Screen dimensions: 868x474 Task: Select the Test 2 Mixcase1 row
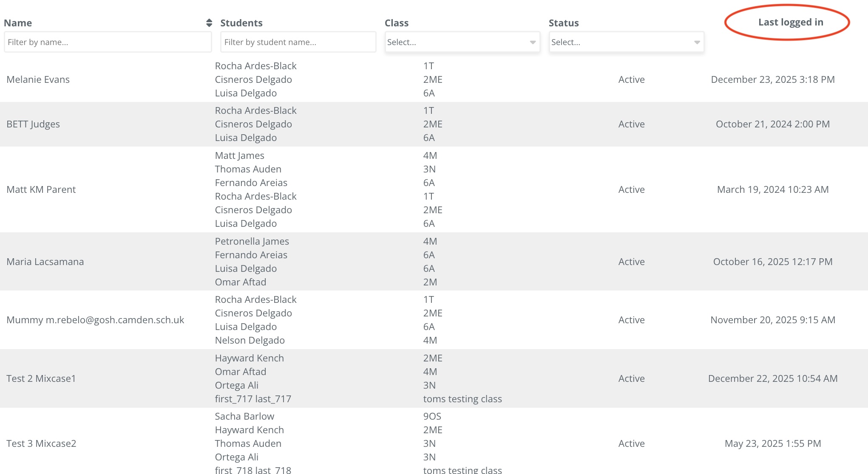[41, 378]
